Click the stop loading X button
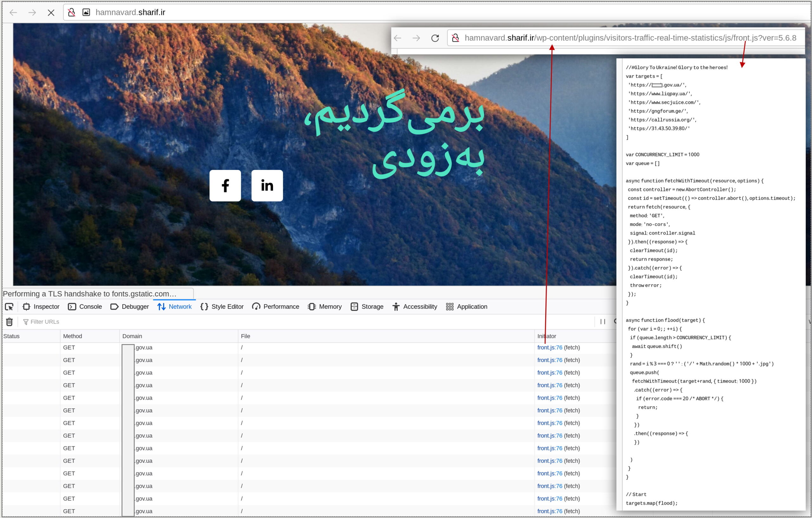This screenshot has width=812, height=518. 51,13
